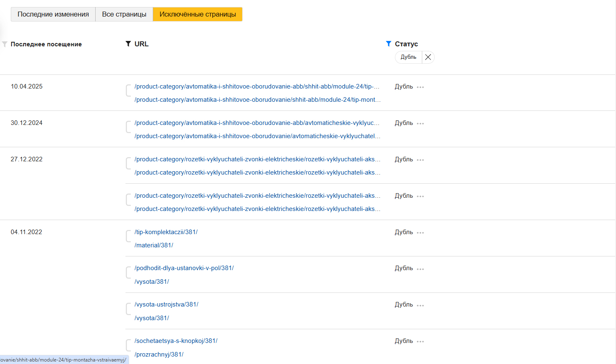
Task: Remove the Дубль status filter
Action: [x=428, y=57]
